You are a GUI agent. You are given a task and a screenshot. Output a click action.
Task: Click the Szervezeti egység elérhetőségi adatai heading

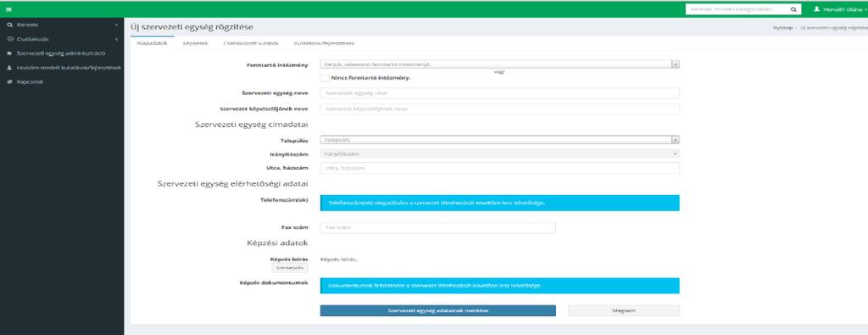(x=232, y=184)
